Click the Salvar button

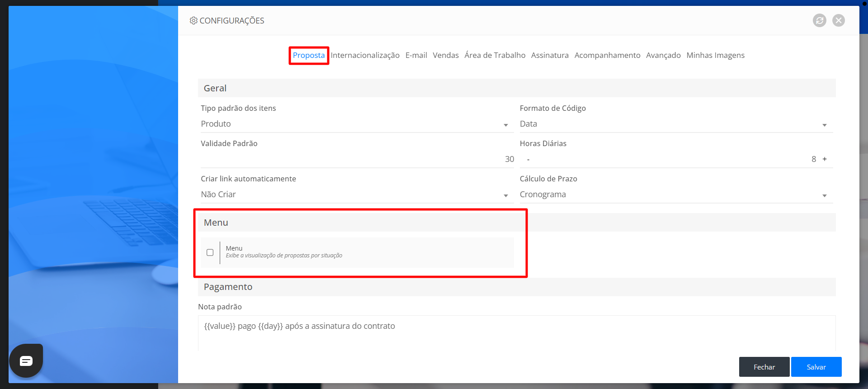[x=816, y=367]
